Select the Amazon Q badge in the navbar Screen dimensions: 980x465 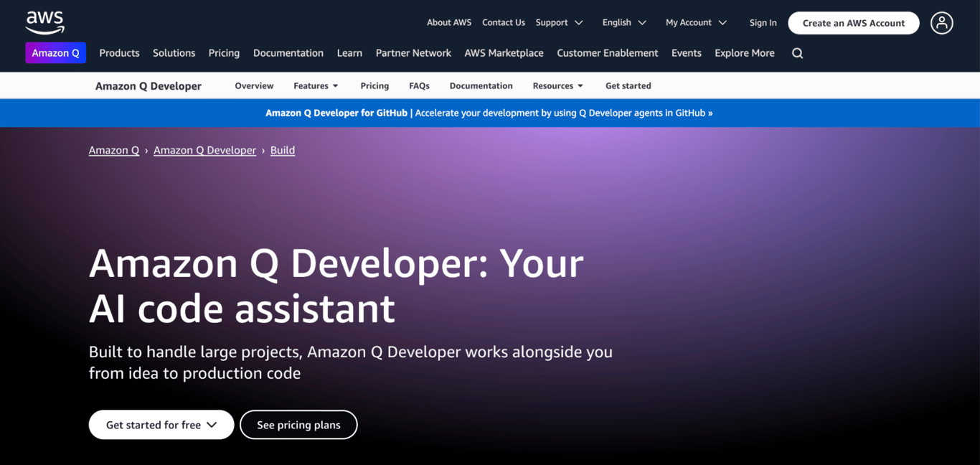[55, 52]
